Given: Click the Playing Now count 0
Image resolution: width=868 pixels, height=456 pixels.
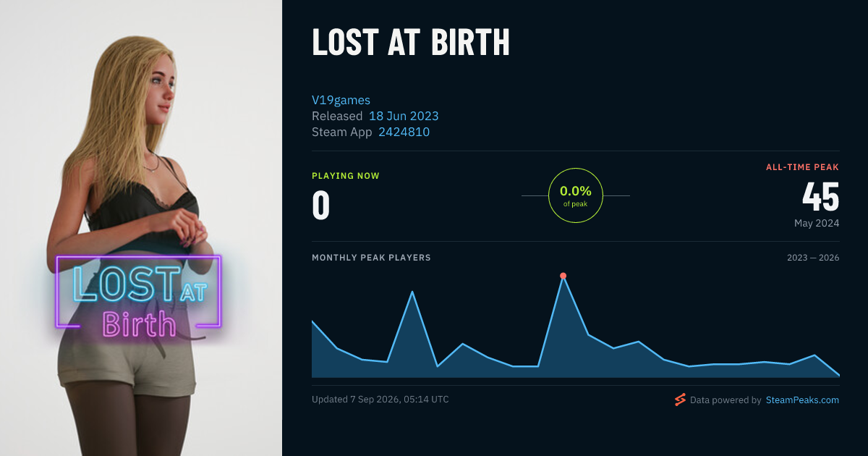Looking at the screenshot, I should click(320, 205).
